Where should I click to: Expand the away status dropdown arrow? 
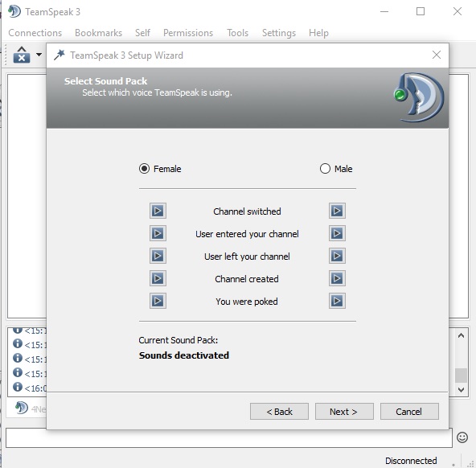pyautogui.click(x=39, y=55)
